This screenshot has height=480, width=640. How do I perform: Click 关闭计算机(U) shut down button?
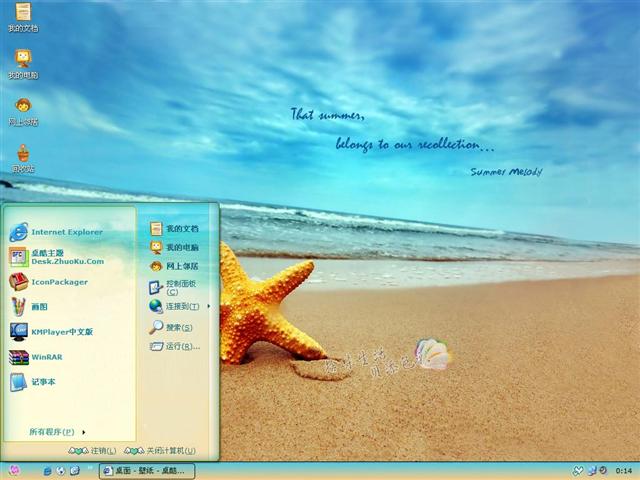[x=160, y=451]
